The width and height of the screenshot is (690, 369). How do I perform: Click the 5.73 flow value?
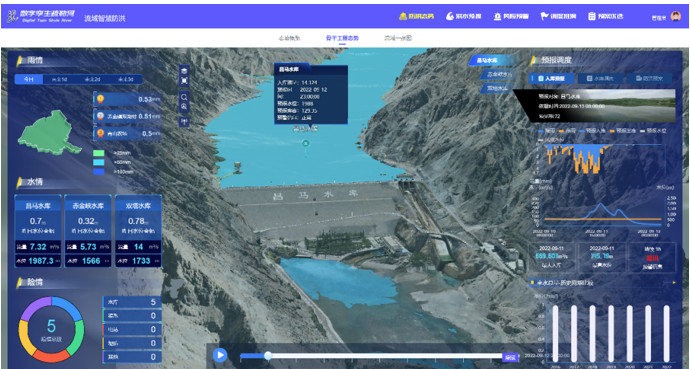click(x=88, y=247)
